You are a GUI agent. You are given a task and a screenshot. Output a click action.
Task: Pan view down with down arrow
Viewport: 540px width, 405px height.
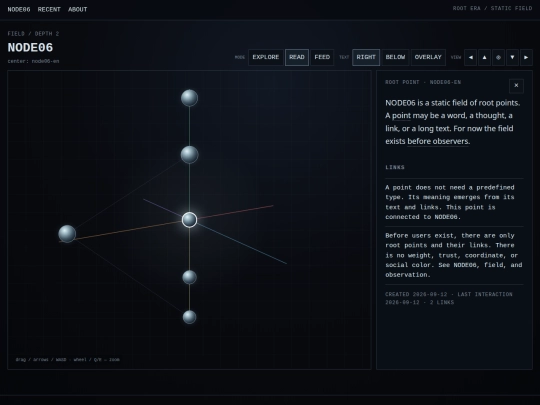click(512, 58)
